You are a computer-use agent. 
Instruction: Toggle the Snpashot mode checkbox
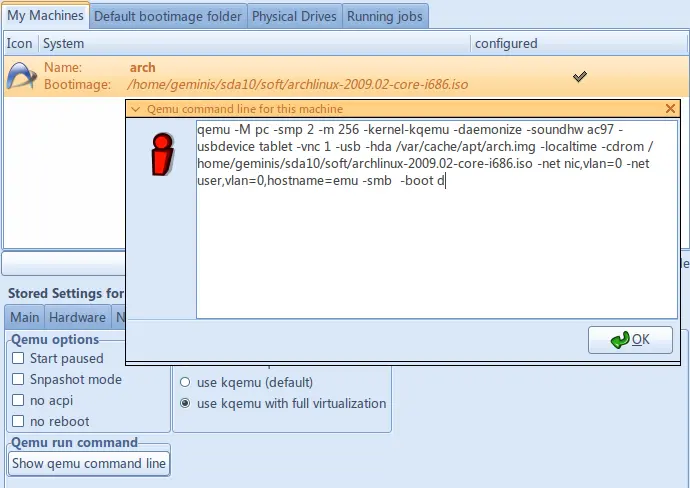coord(18,379)
